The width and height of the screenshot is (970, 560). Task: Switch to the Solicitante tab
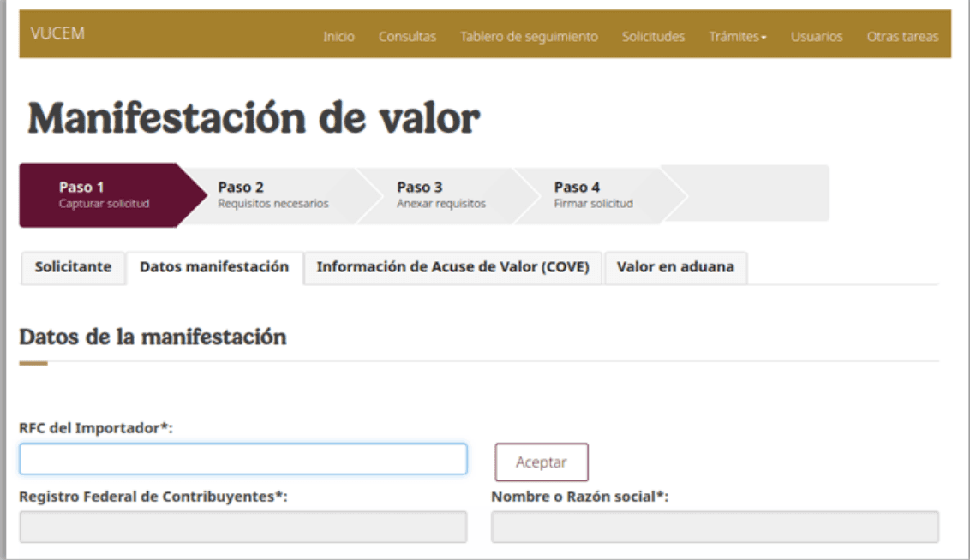(x=73, y=267)
